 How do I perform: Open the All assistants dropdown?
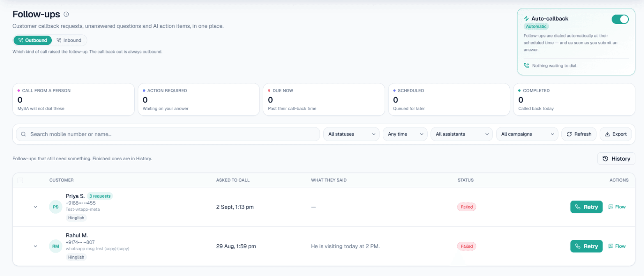click(462, 134)
